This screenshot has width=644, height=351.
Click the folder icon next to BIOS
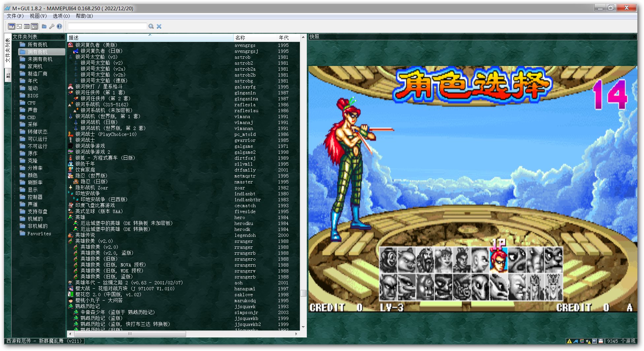22,96
